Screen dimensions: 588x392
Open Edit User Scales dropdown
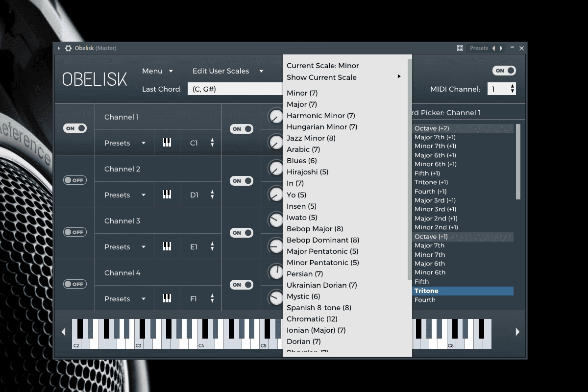pyautogui.click(x=228, y=71)
